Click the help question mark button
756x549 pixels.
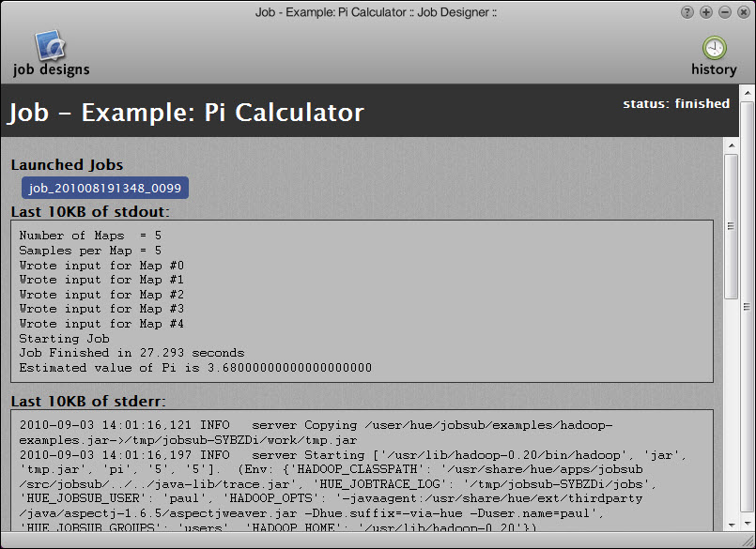click(x=687, y=12)
